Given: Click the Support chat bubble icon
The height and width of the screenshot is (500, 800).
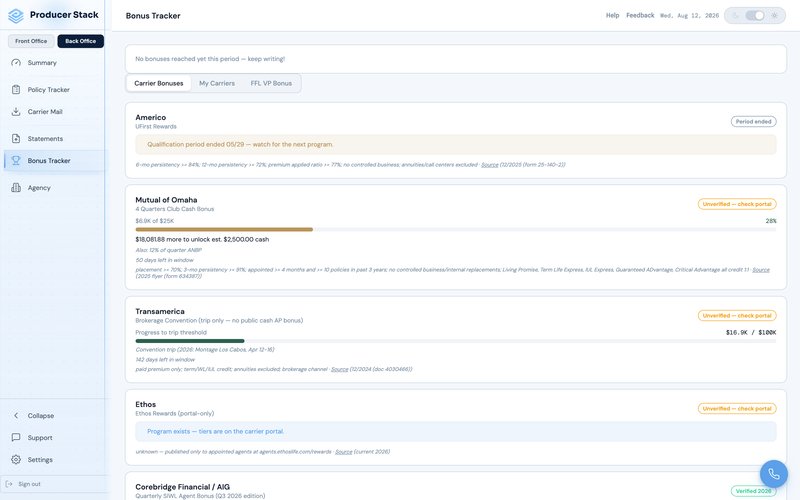Looking at the screenshot, I should point(16,437).
